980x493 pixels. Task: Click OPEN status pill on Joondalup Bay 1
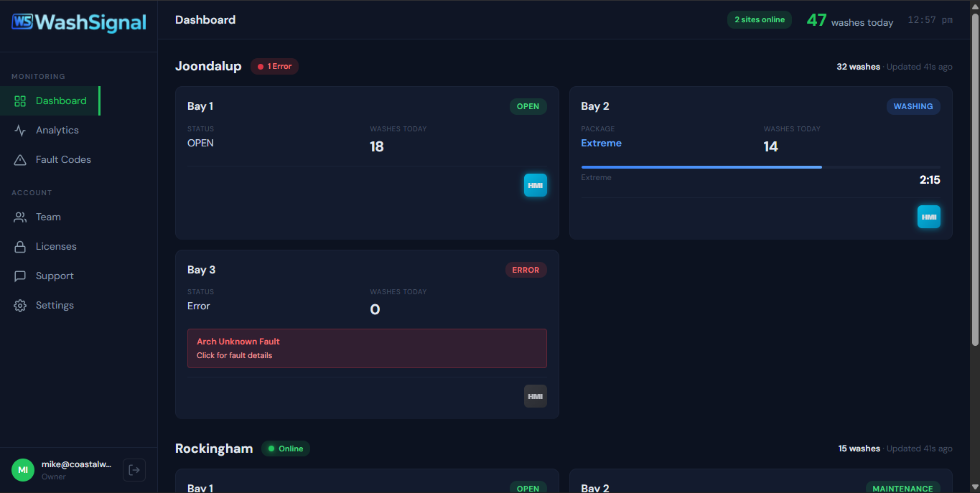click(x=528, y=106)
